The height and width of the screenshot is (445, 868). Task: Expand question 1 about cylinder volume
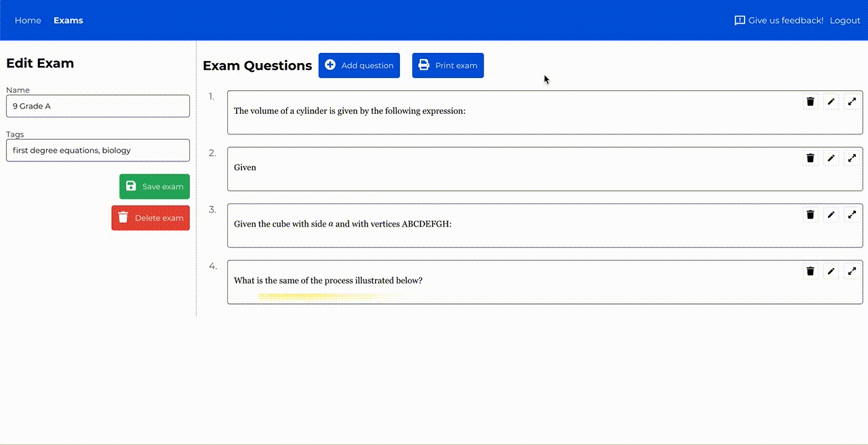pos(852,102)
